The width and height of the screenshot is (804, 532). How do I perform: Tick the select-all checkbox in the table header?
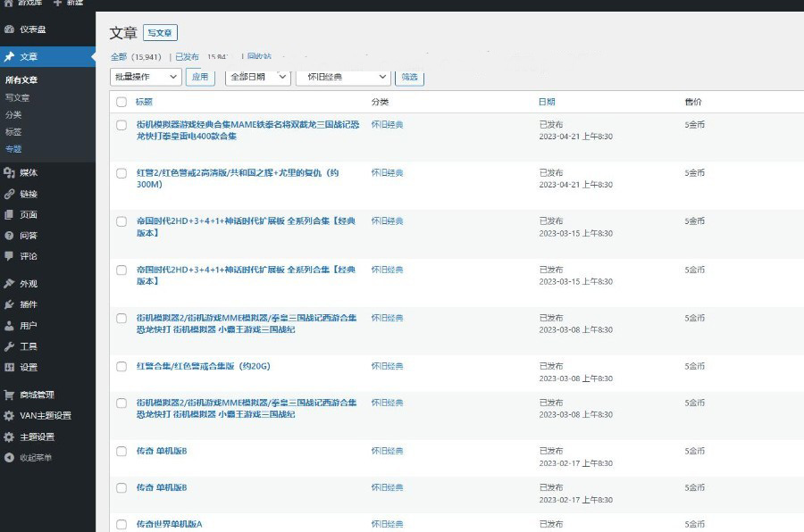[x=121, y=102]
